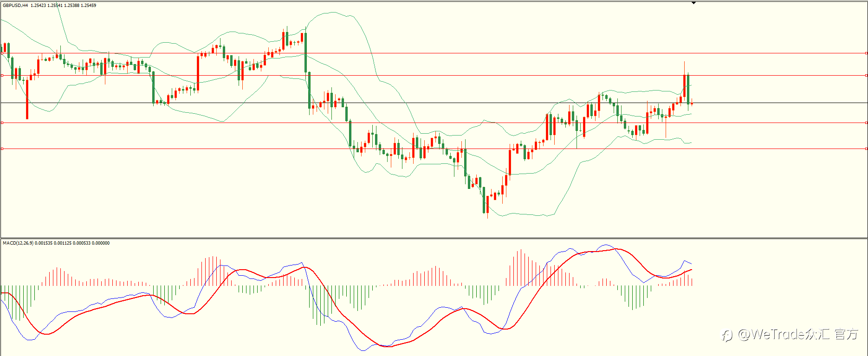Select left handle of third red line
The width and height of the screenshot is (868, 356).
tap(2, 123)
